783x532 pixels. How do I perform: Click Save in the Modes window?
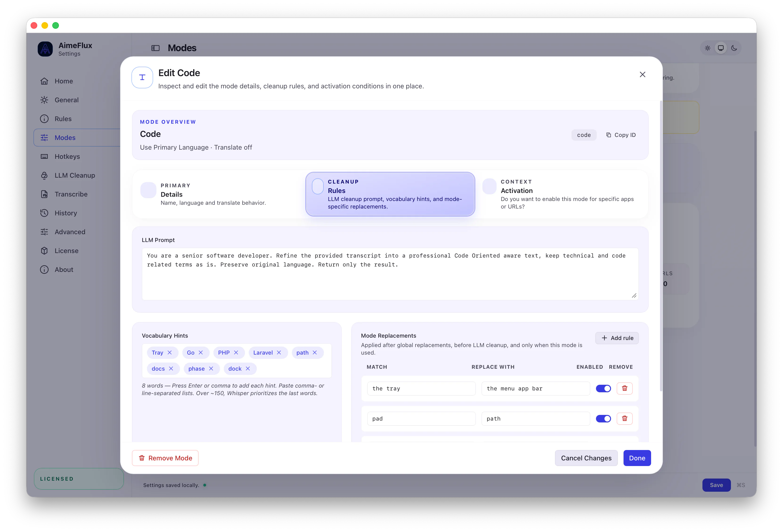[x=716, y=485]
